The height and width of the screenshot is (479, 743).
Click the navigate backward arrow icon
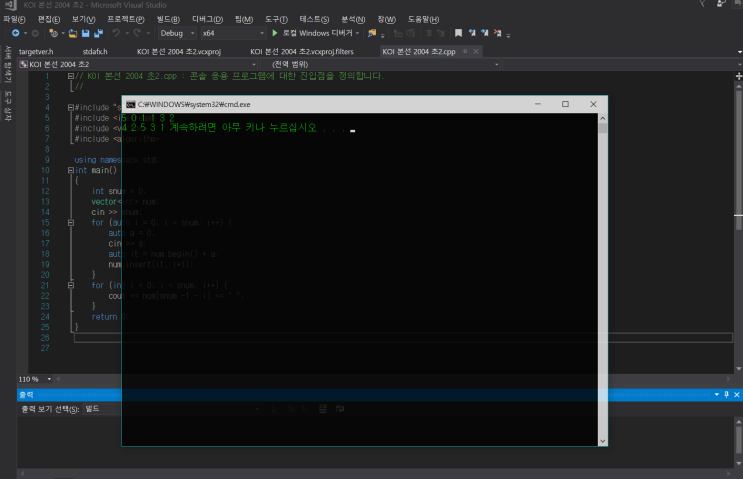16,33
